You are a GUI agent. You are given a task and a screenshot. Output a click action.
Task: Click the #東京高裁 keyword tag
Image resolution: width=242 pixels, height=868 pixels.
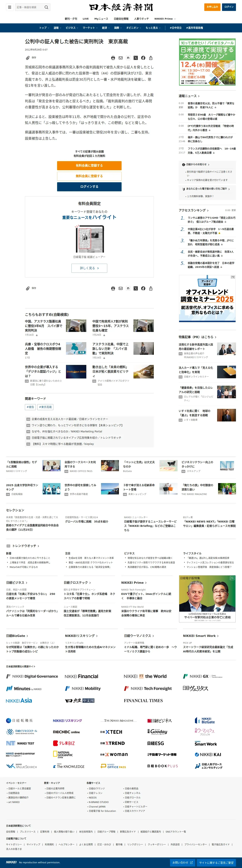coord(45,407)
